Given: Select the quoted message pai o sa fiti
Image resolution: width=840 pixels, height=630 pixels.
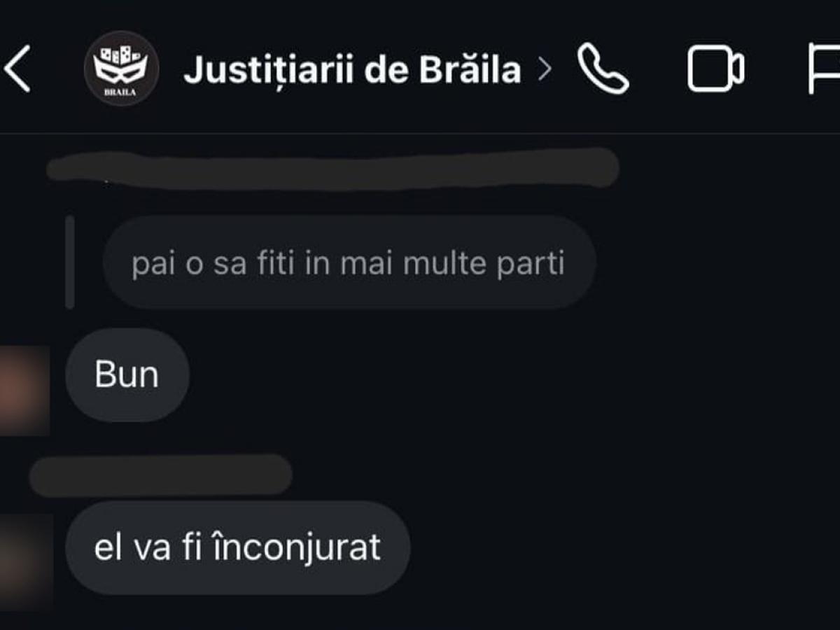Looking at the screenshot, I should (x=349, y=262).
